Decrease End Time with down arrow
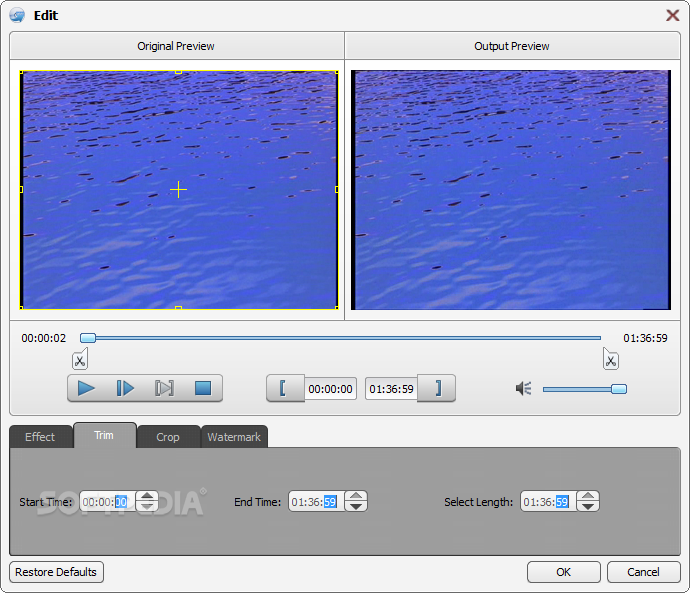 tap(356, 506)
